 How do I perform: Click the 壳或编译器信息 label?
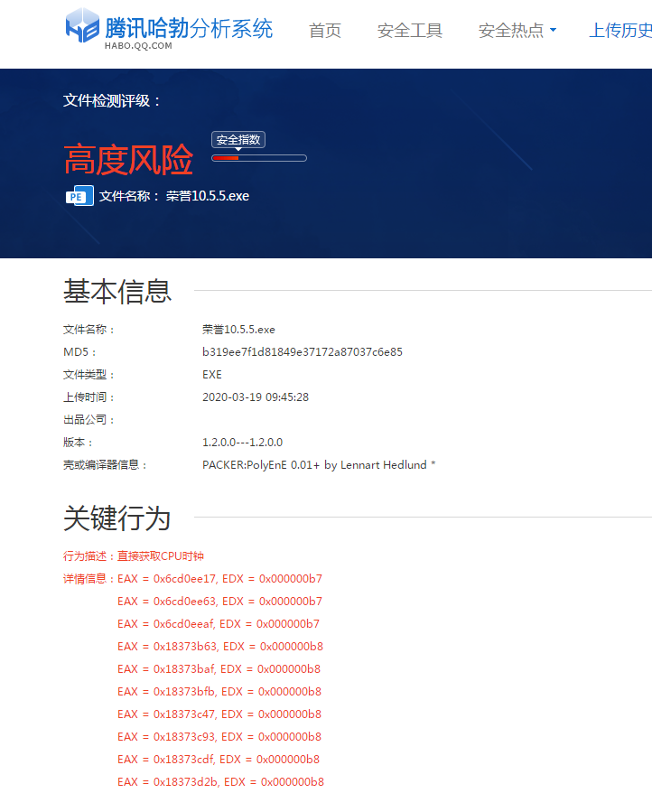(105, 465)
